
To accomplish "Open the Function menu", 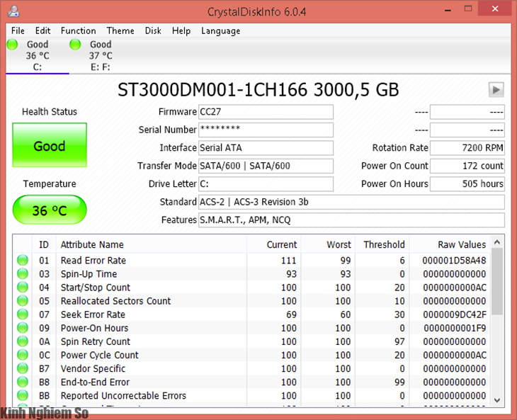I will (x=79, y=30).
